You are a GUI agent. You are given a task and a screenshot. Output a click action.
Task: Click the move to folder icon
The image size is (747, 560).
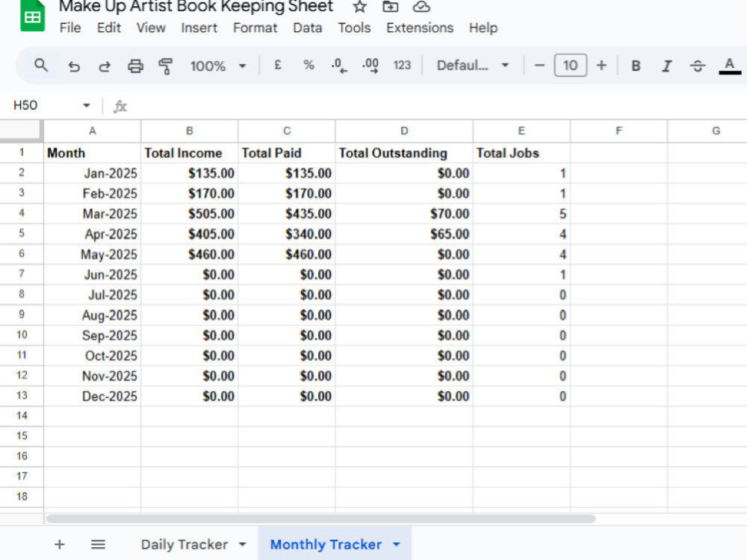click(390, 7)
